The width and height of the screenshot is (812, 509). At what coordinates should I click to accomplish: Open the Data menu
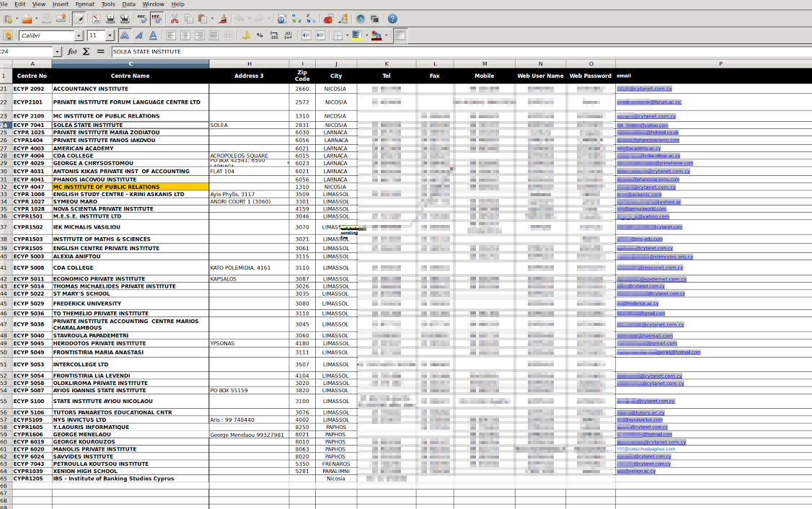128,4
